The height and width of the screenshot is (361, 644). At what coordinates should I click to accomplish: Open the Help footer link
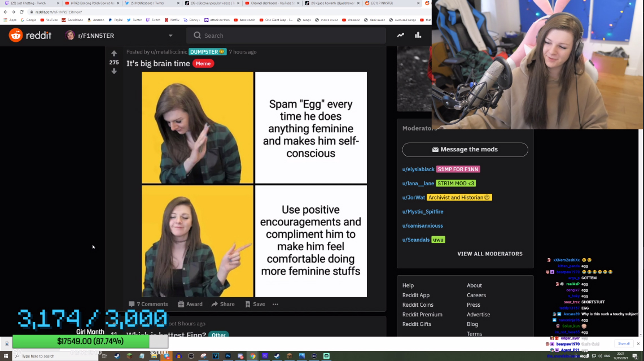(x=408, y=285)
